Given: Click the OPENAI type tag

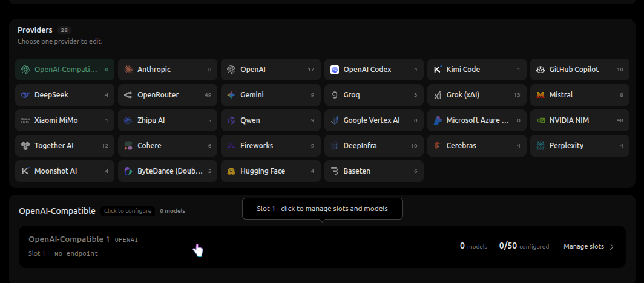Looking at the screenshot, I should 126,239.
